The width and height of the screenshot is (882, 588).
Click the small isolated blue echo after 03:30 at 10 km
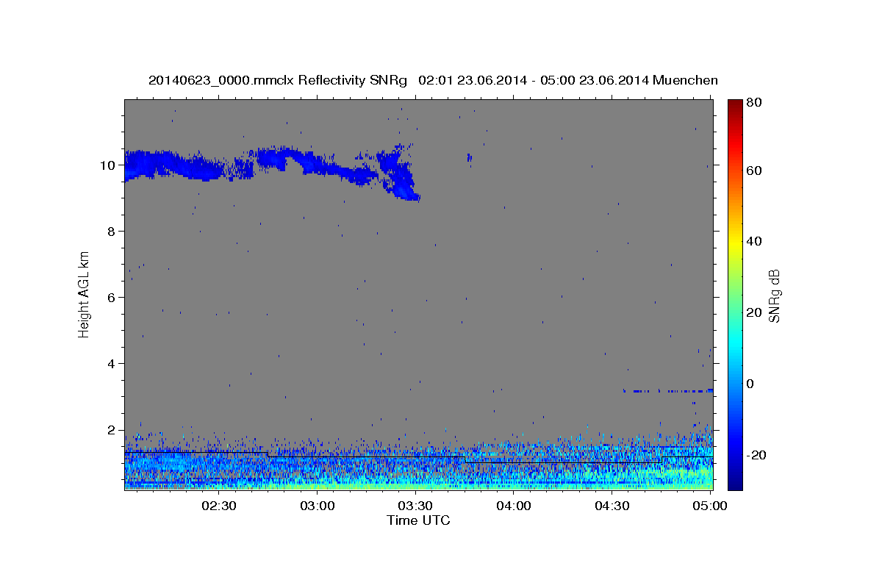click(x=469, y=157)
